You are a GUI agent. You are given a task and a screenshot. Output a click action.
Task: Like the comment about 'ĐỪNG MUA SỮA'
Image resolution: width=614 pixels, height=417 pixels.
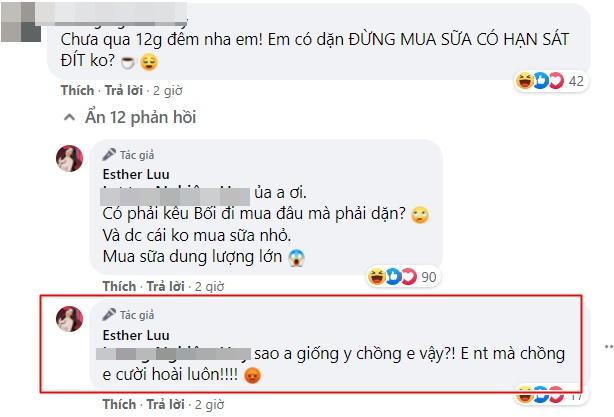(76, 90)
